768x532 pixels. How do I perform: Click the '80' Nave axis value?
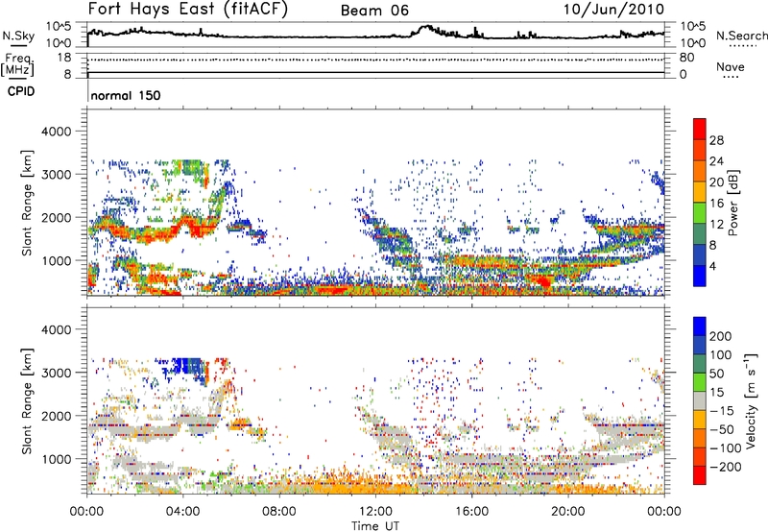tap(686, 58)
